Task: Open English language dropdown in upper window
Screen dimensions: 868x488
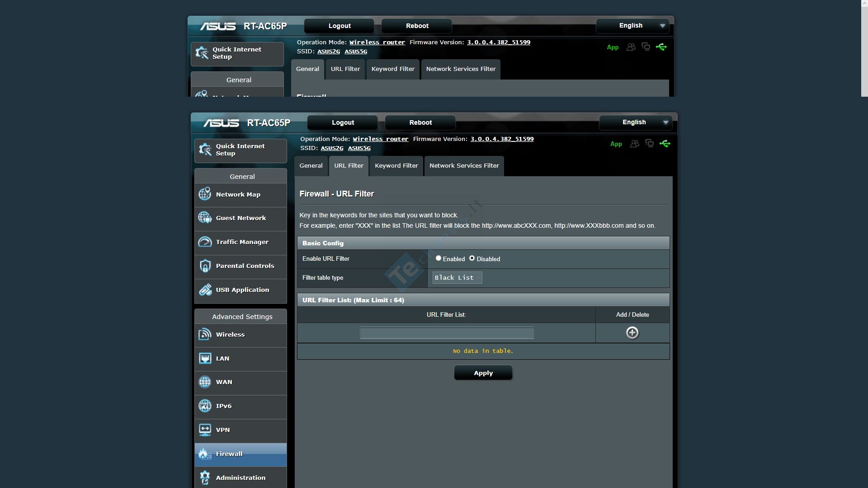Action: pyautogui.click(x=632, y=26)
